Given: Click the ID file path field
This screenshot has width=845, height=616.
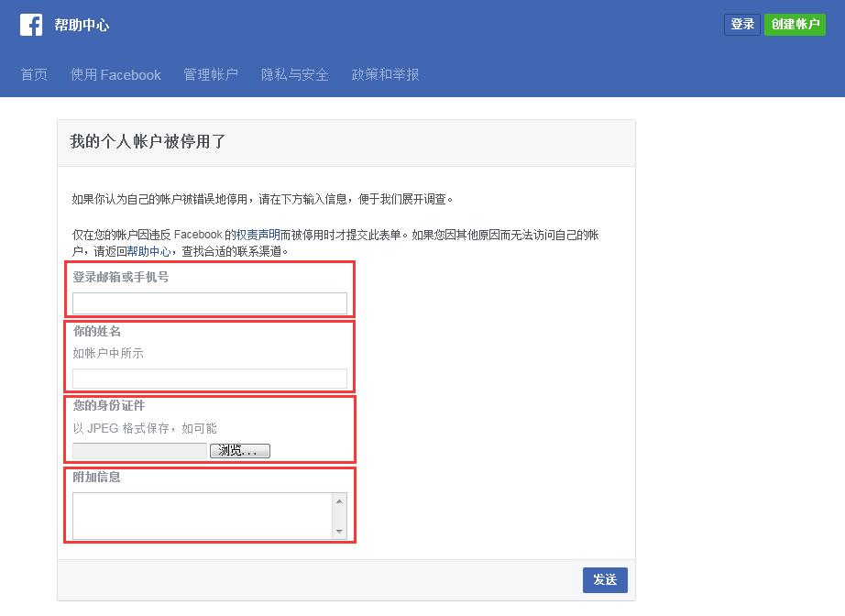Looking at the screenshot, I should pyautogui.click(x=139, y=451).
